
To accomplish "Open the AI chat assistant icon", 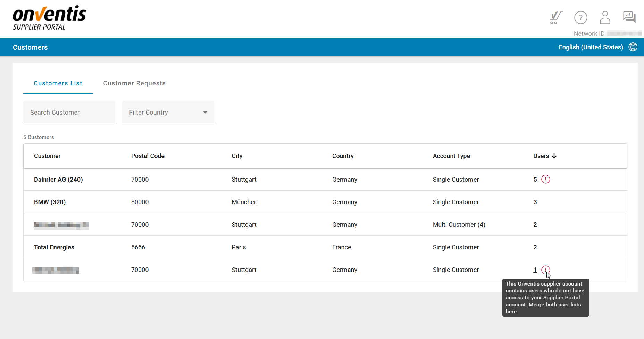I will [629, 17].
